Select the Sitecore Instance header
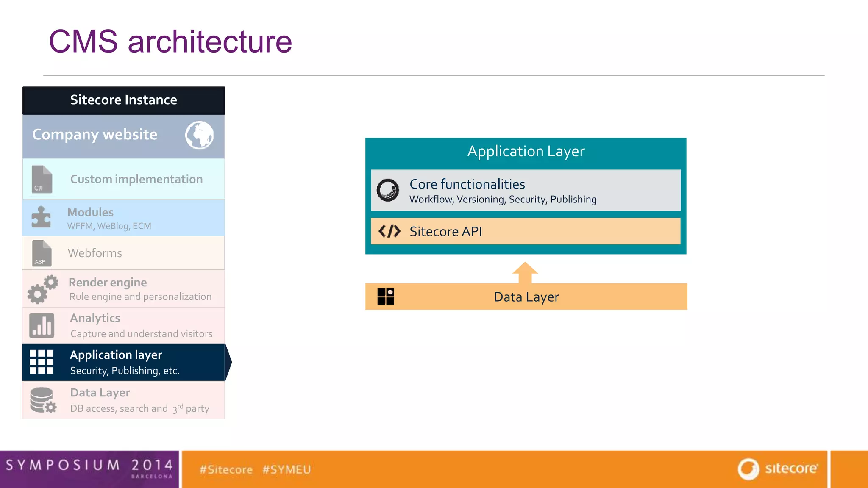Image resolution: width=868 pixels, height=488 pixels. point(123,100)
